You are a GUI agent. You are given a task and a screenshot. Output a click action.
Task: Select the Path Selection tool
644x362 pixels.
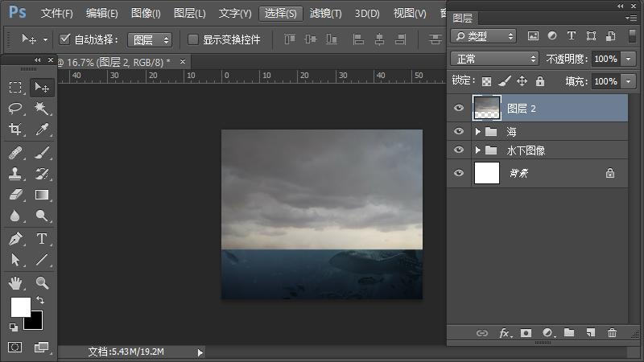pos(15,259)
